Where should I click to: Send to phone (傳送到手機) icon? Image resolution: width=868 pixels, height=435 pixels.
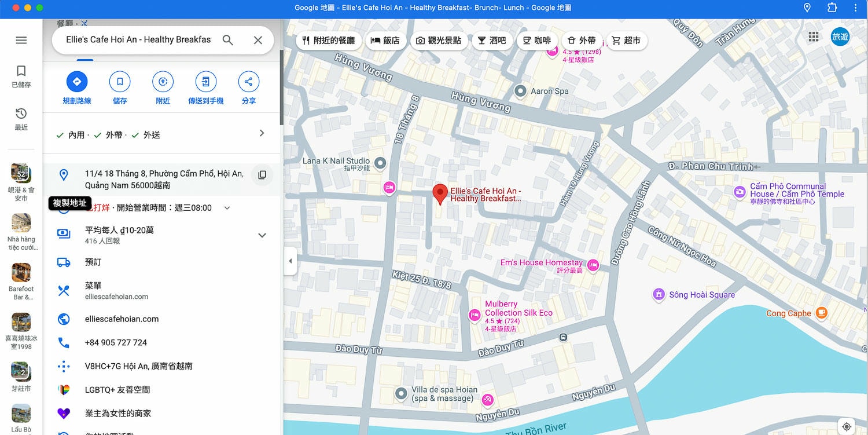pos(205,82)
